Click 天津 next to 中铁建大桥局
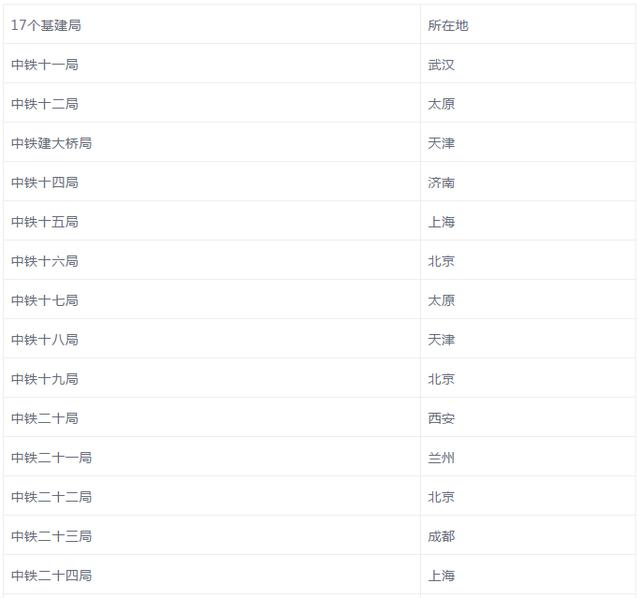Image resolution: width=640 pixels, height=598 pixels. (441, 143)
